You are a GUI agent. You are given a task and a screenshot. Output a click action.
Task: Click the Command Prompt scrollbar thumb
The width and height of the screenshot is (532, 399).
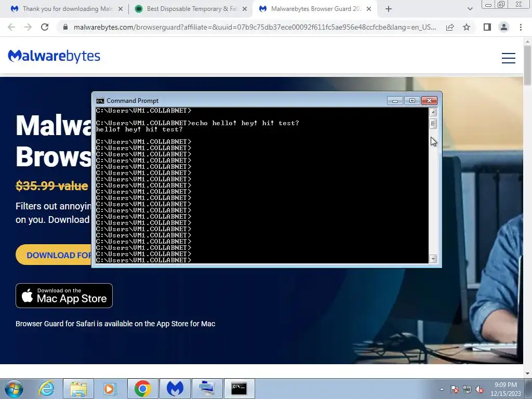pos(433,124)
